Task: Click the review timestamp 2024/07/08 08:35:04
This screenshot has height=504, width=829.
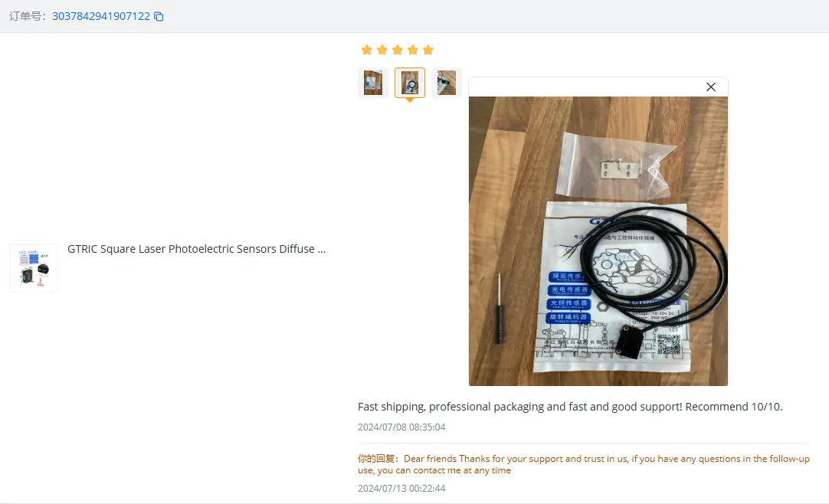Action: point(401,427)
